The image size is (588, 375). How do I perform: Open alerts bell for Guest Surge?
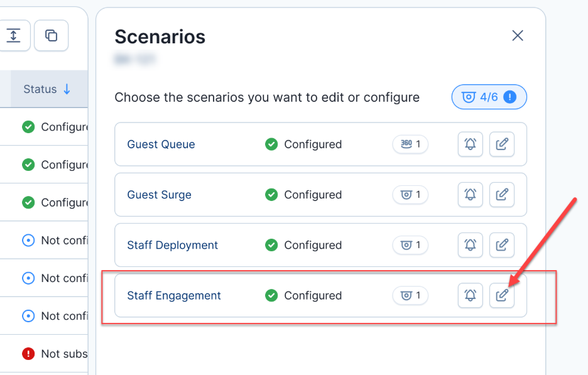[470, 195]
